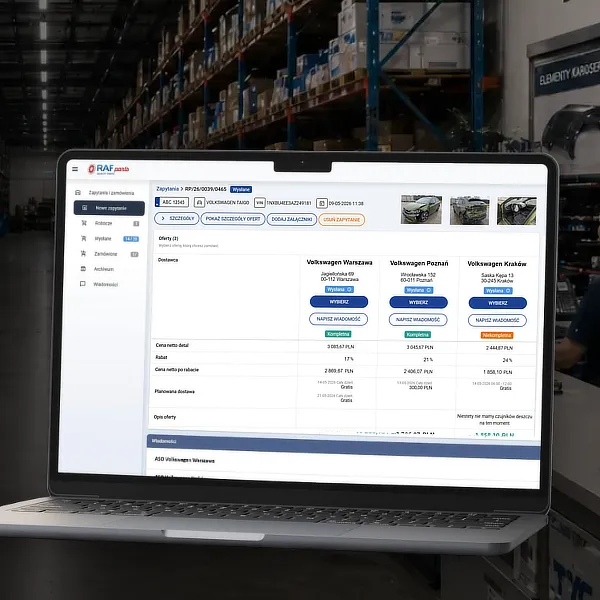Click the Archiwum box icon
Screen dimensions: 600x600
tap(83, 269)
